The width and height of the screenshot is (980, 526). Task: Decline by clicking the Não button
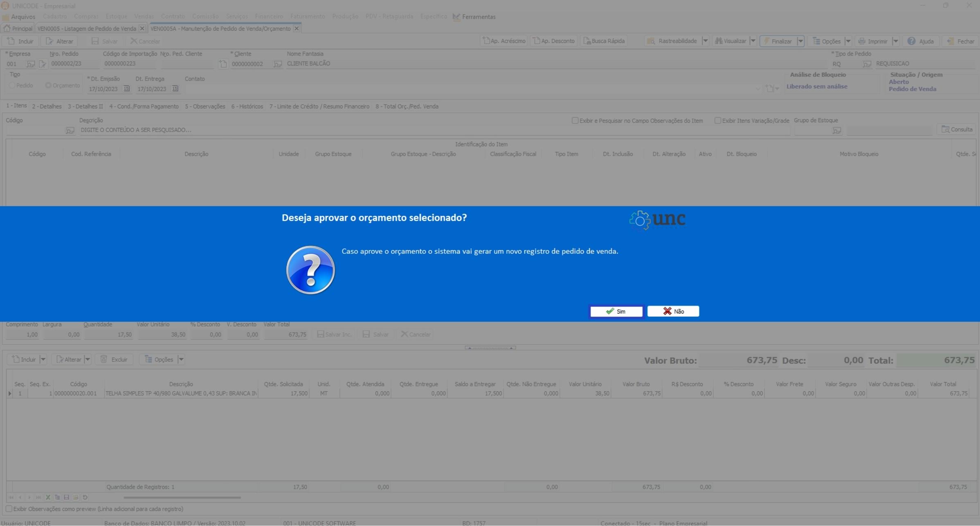673,311
